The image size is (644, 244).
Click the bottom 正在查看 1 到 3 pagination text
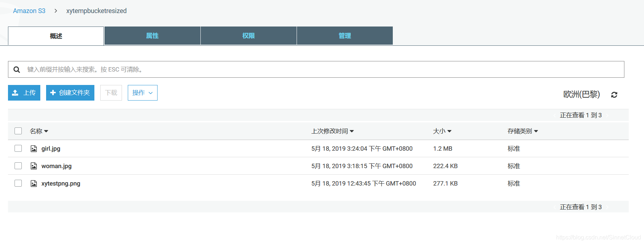click(x=581, y=207)
